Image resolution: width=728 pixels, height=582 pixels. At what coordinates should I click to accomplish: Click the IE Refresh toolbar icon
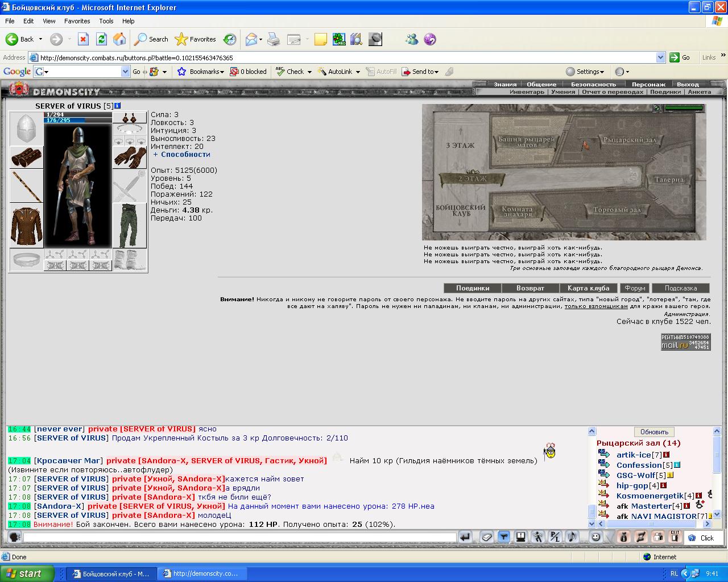[x=101, y=39]
